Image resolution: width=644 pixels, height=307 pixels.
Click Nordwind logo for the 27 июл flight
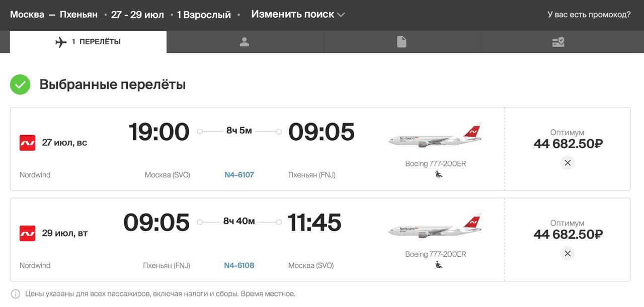pyautogui.click(x=27, y=143)
